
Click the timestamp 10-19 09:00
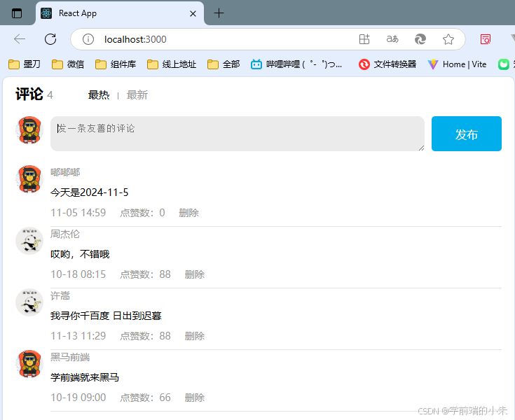(x=78, y=398)
